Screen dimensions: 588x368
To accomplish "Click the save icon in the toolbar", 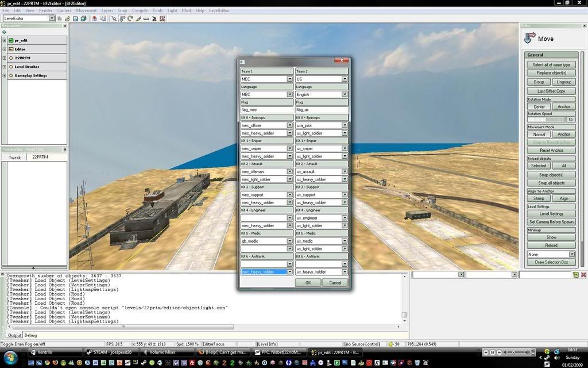I will tap(76, 18).
